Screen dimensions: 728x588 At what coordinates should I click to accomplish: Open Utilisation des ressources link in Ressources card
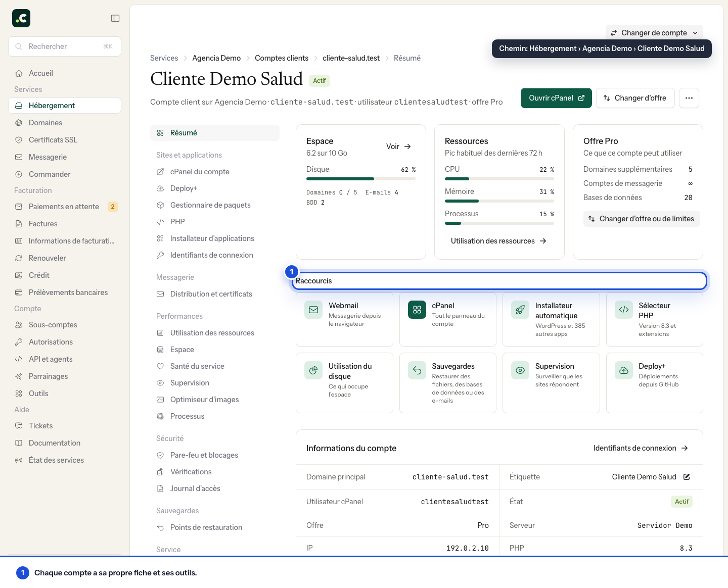click(x=498, y=241)
